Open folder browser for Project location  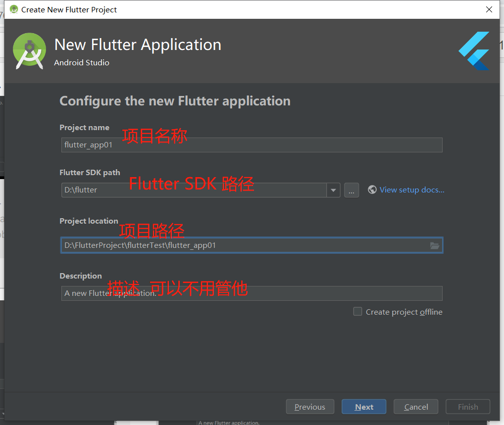[435, 245]
